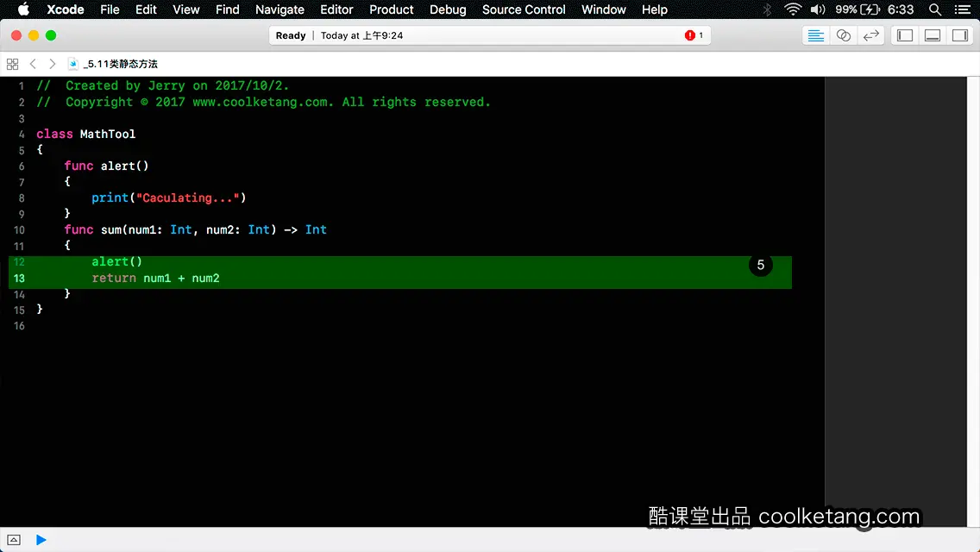Click the Copyright comment line
The width and height of the screenshot is (980, 552).
pyautogui.click(x=263, y=102)
